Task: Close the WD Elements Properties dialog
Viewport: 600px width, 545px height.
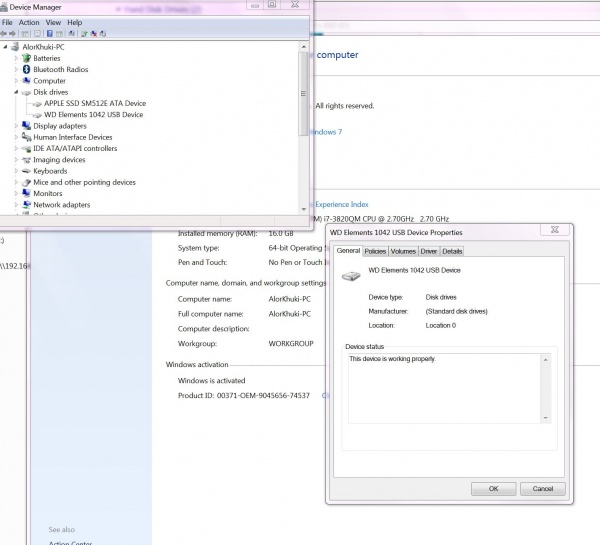Action: pos(554,230)
